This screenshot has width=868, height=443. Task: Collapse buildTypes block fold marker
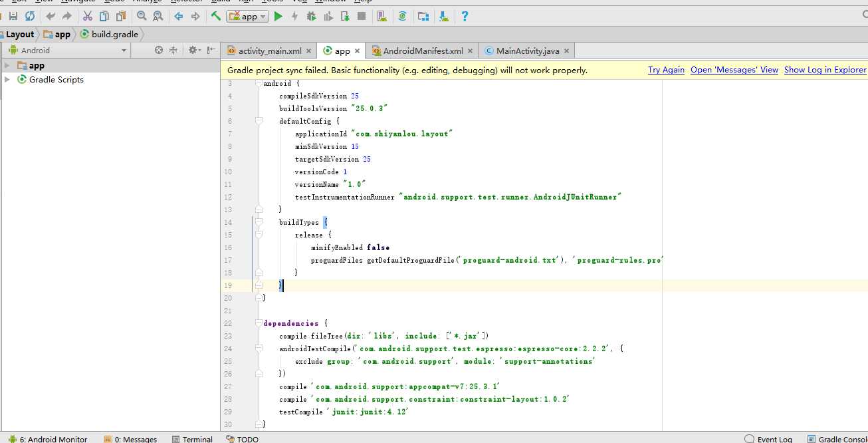pos(257,222)
